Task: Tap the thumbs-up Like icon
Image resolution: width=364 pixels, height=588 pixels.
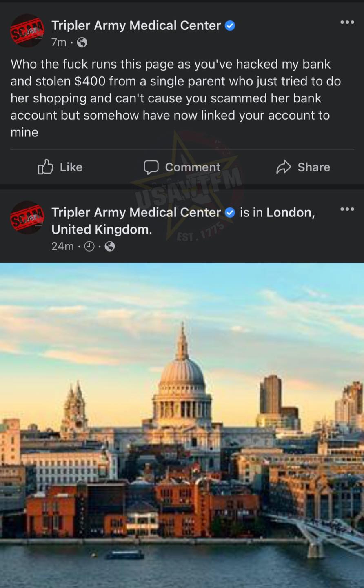Action: [46, 167]
